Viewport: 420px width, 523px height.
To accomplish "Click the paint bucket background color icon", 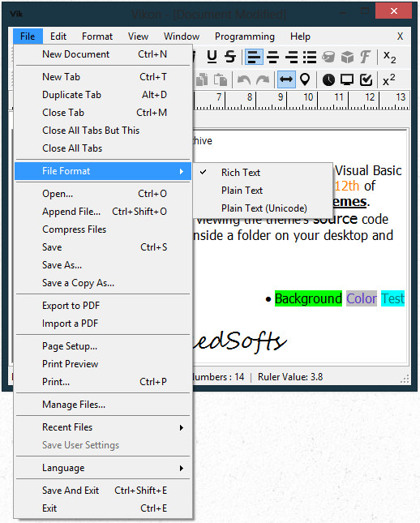I will [328, 57].
